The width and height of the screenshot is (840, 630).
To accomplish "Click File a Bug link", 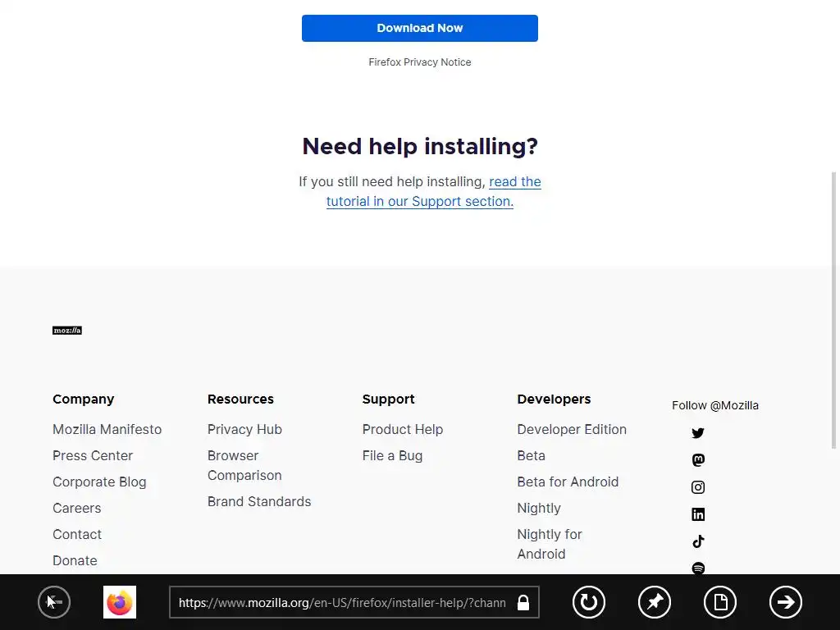I will (x=393, y=455).
